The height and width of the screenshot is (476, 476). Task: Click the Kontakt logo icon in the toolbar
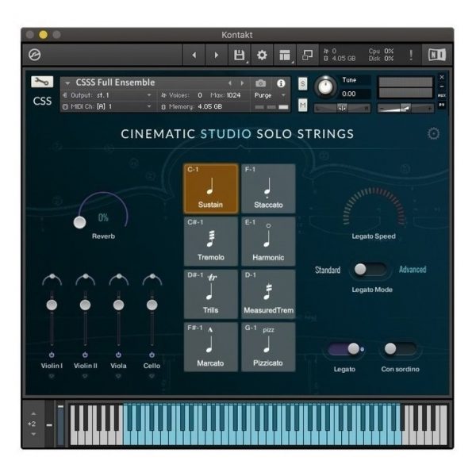[x=35, y=55]
